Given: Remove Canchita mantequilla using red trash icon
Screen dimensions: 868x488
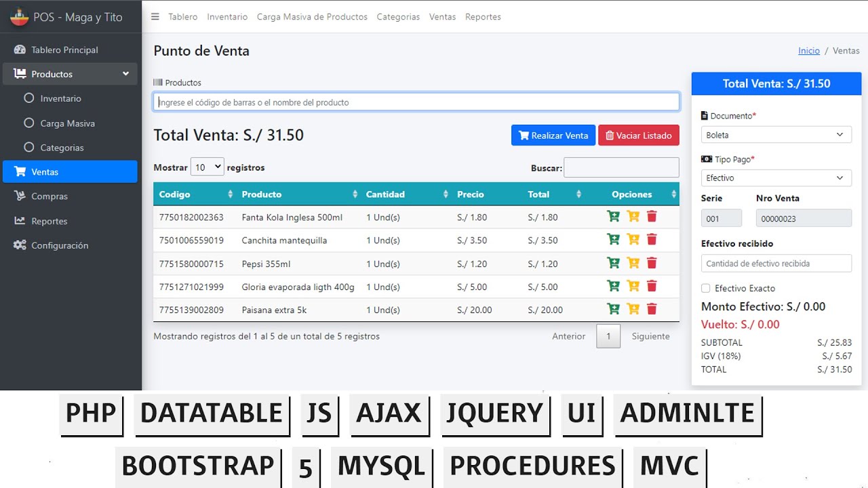Looking at the screenshot, I should (652, 239).
